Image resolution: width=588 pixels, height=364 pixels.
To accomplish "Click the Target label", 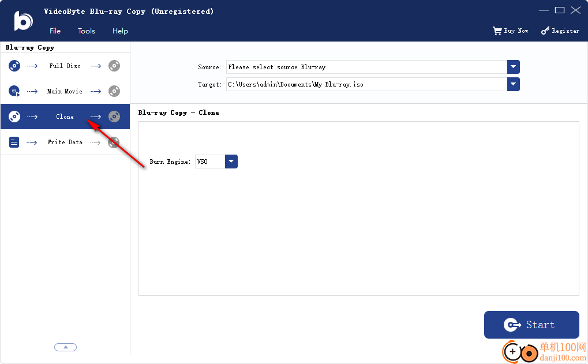I will pos(210,84).
